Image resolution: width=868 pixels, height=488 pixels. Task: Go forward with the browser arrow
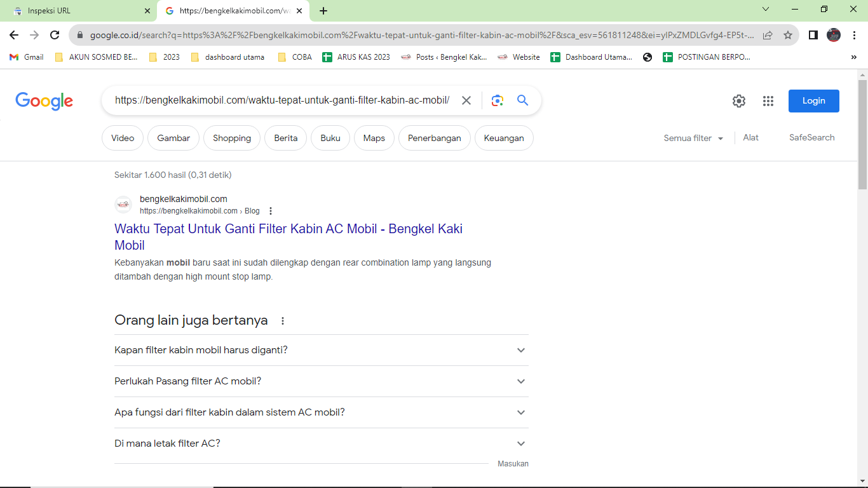(x=34, y=35)
